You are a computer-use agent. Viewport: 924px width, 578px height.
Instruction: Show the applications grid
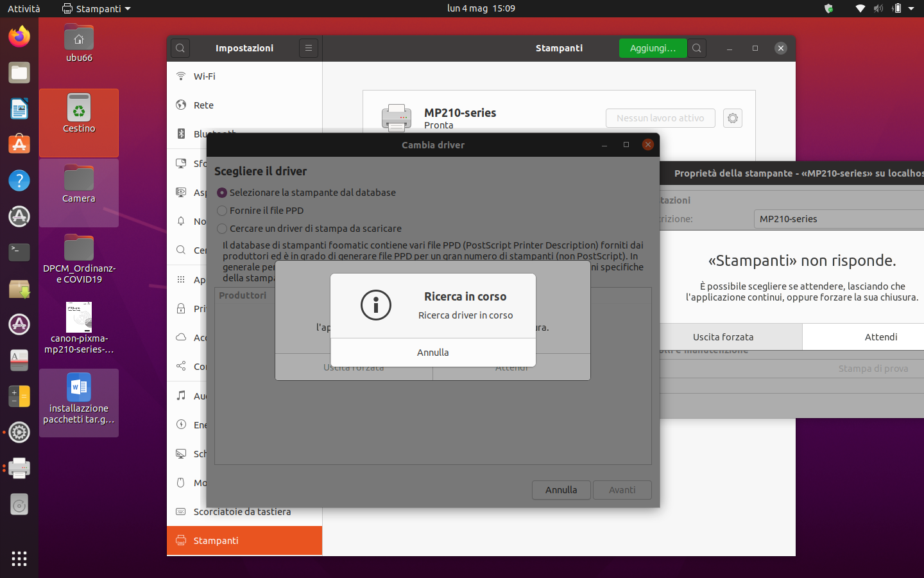[19, 558]
